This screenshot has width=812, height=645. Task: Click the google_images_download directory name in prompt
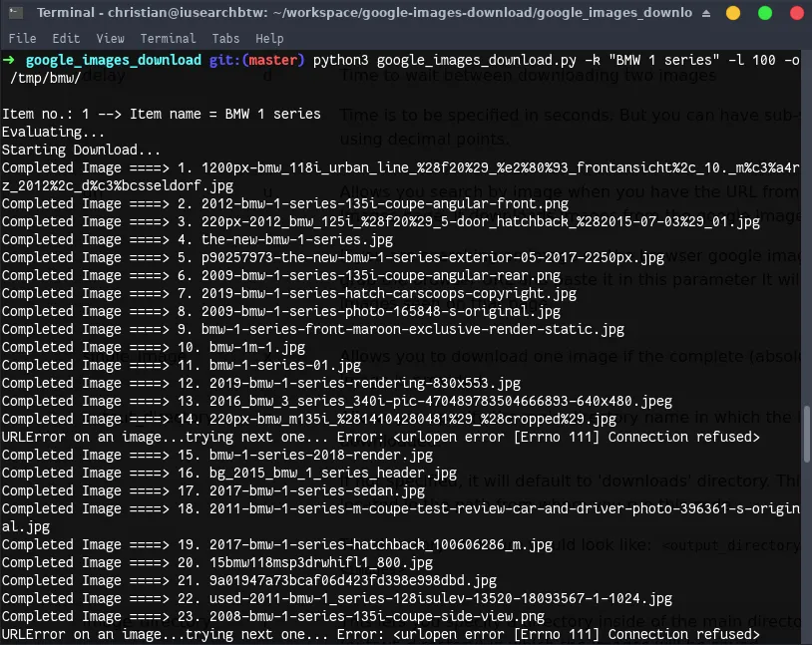pyautogui.click(x=113, y=60)
